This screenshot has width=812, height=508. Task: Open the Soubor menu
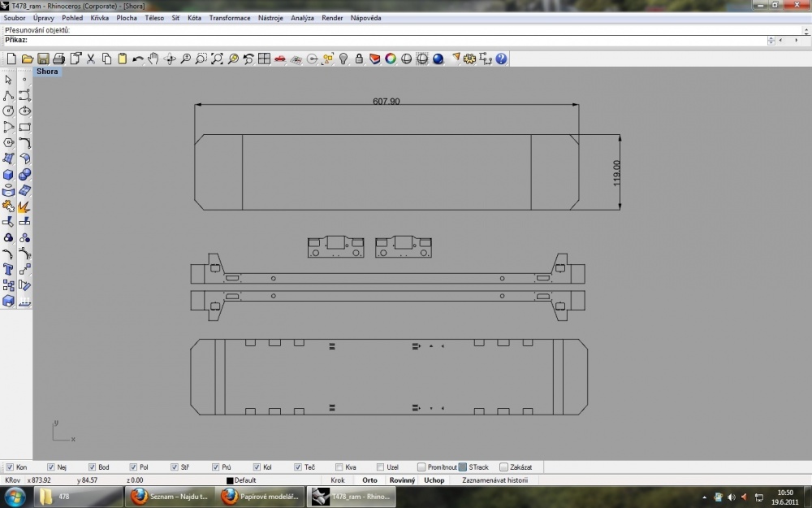(x=15, y=18)
